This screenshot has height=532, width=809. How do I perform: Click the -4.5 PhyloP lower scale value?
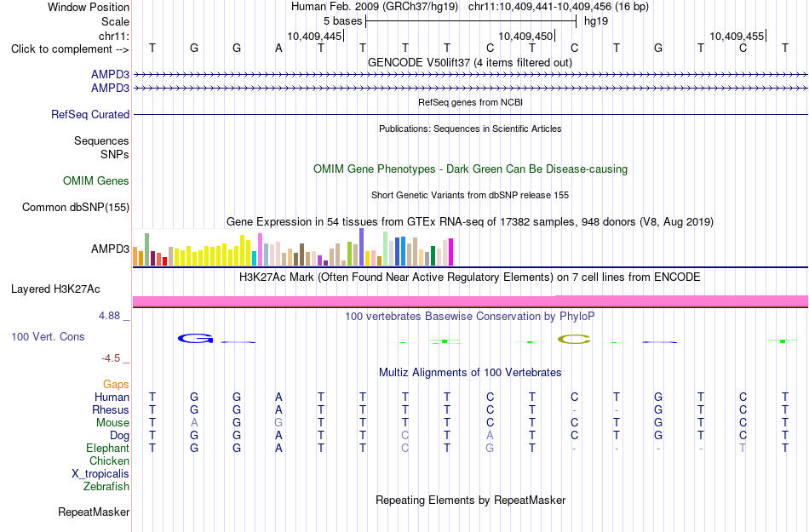tap(111, 358)
